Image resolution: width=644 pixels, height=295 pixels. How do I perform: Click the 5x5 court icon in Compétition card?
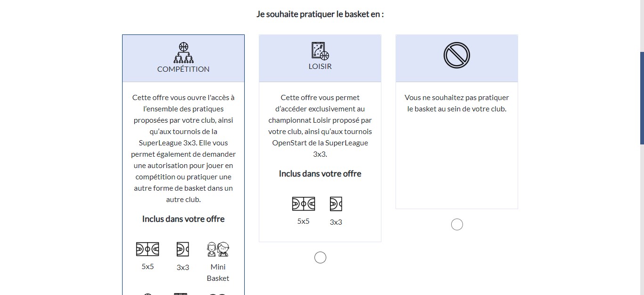(x=148, y=249)
